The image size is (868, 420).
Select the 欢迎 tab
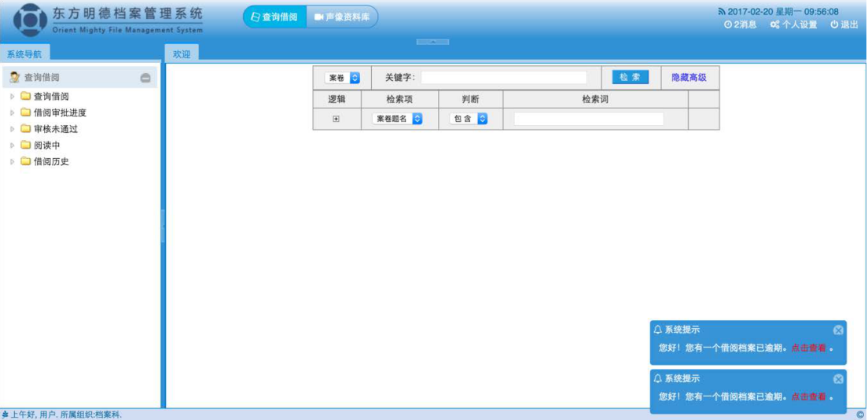[182, 54]
